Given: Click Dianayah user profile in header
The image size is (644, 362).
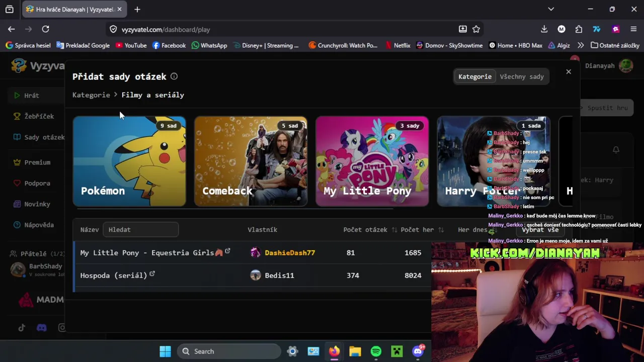Looking at the screenshot, I should click(x=609, y=66).
